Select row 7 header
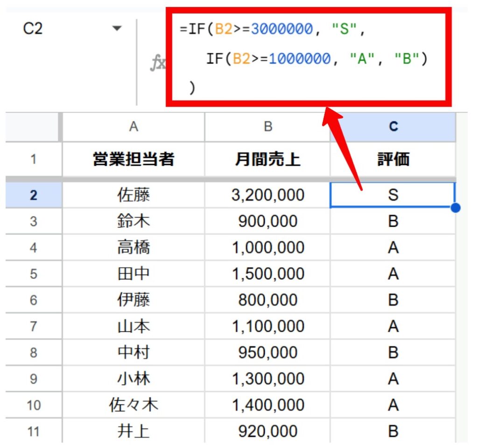478x448 pixels. pyautogui.click(x=33, y=326)
